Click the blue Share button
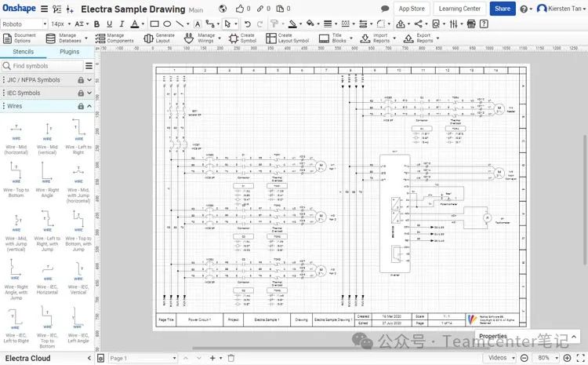The image size is (588, 365). click(x=502, y=9)
